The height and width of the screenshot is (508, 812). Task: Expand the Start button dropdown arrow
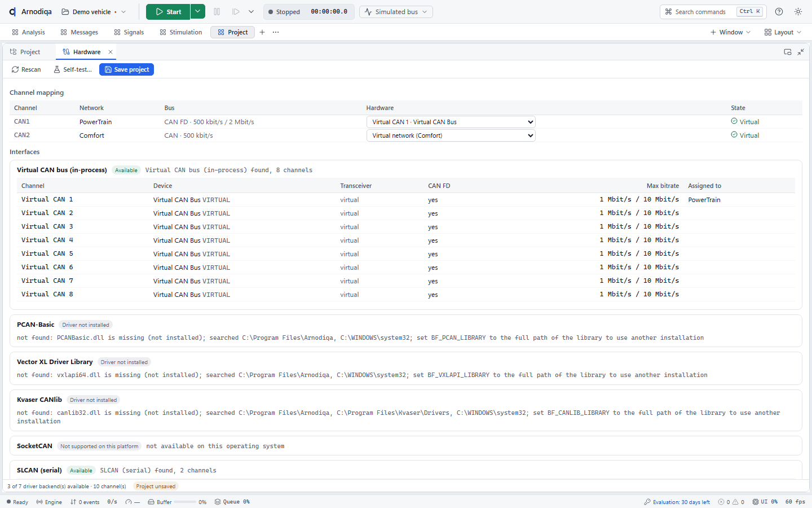pyautogui.click(x=197, y=11)
